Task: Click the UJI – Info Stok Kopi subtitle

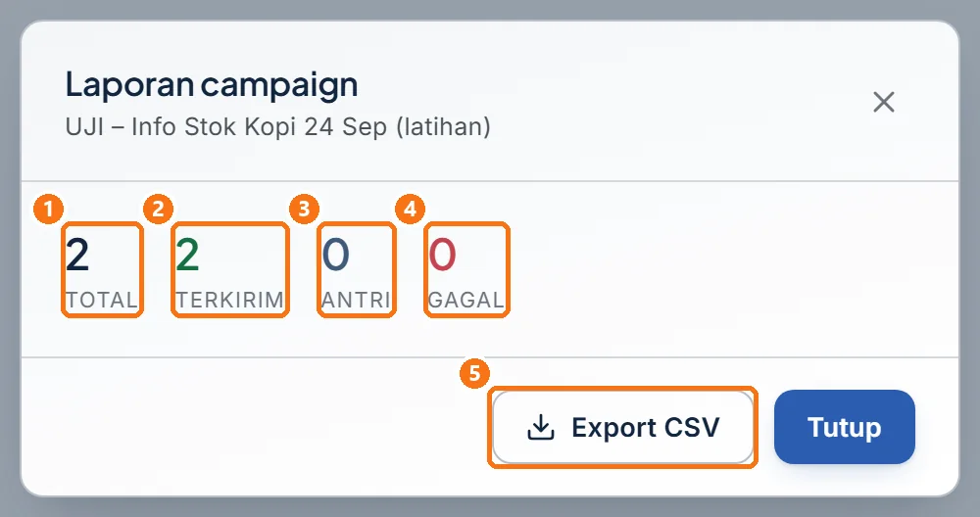Action: tap(278, 126)
